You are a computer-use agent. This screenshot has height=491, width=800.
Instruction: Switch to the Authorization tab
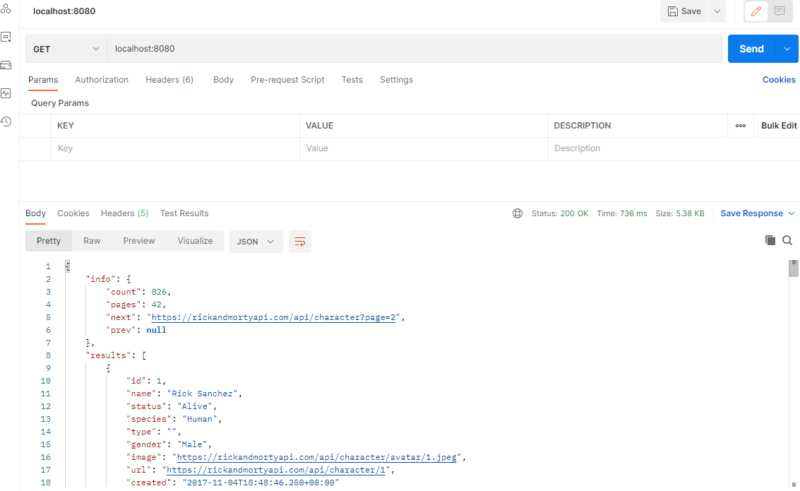click(102, 80)
